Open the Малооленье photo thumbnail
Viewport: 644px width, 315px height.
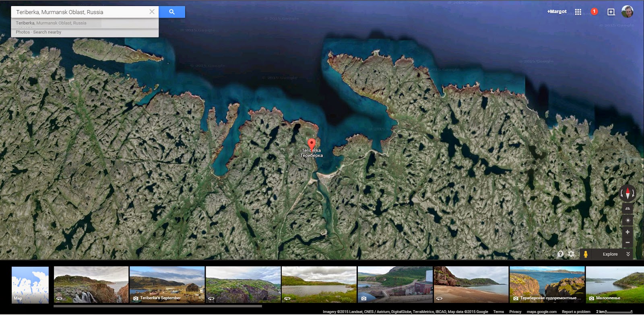(615, 284)
